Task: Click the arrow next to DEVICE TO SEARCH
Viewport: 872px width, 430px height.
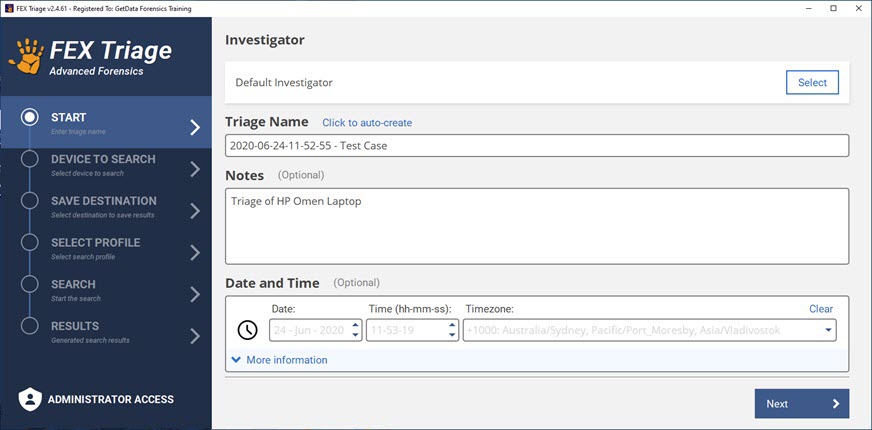Action: (195, 168)
